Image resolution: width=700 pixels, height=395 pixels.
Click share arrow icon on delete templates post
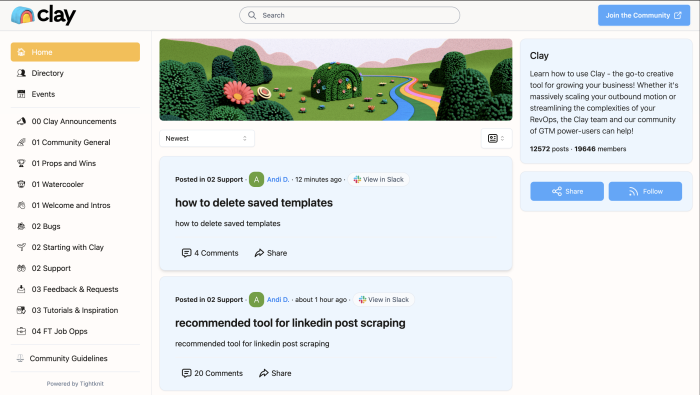259,253
